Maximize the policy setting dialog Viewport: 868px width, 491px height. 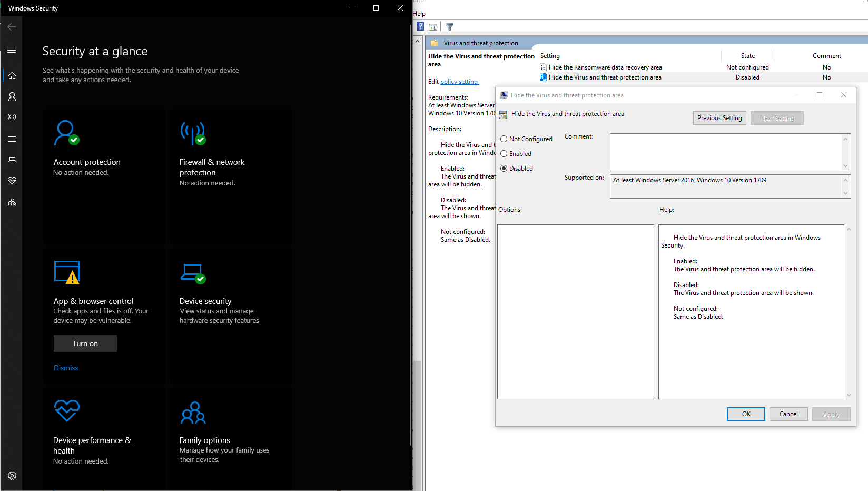tap(819, 95)
